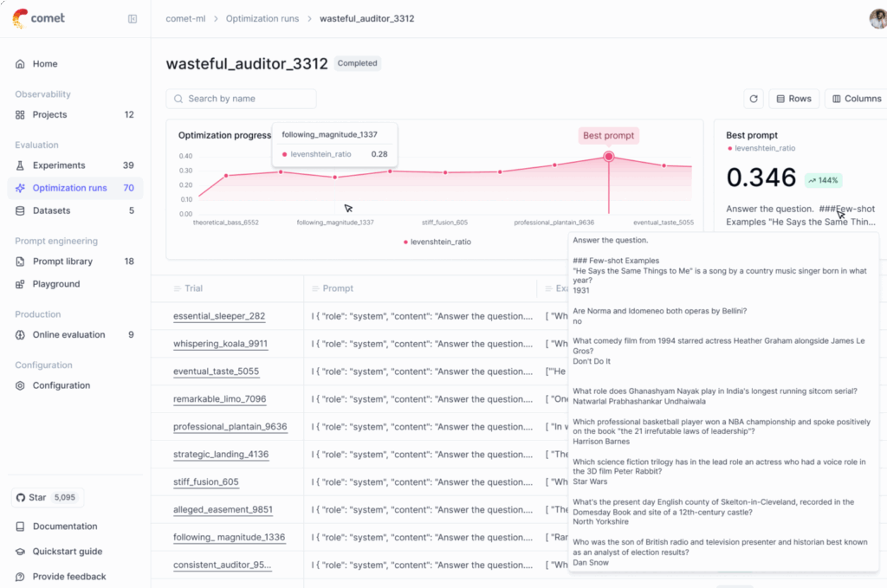
Task: Open the professional_plantain_9636 trial
Action: coord(230,427)
